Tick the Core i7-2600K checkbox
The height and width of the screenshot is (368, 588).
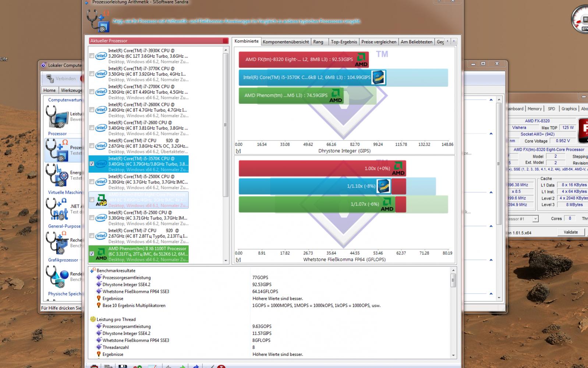[92, 110]
